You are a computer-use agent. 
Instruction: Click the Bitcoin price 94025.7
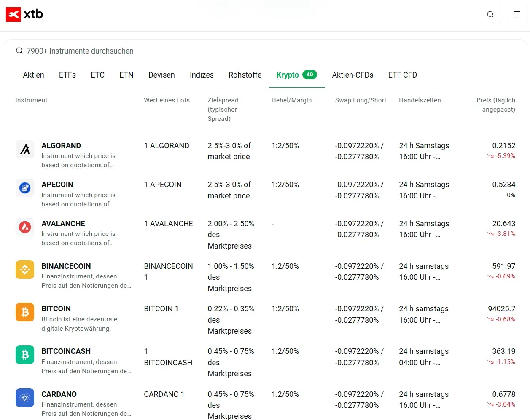pyautogui.click(x=502, y=309)
